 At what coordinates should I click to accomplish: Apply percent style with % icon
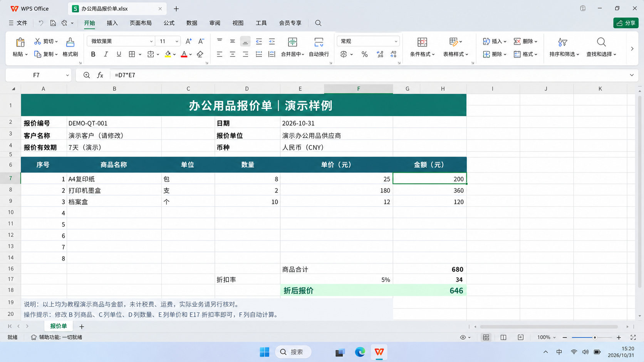[364, 54]
